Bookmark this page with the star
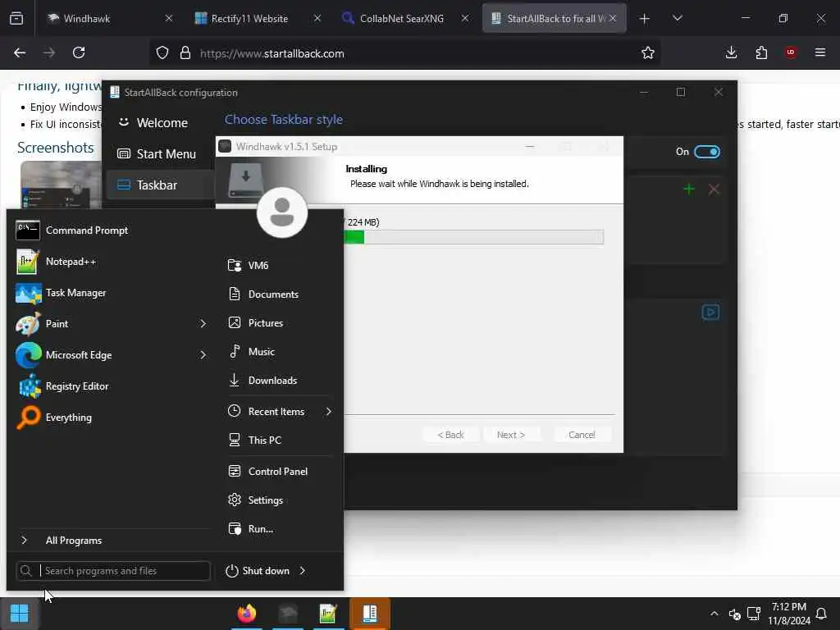840x630 pixels. [648, 53]
